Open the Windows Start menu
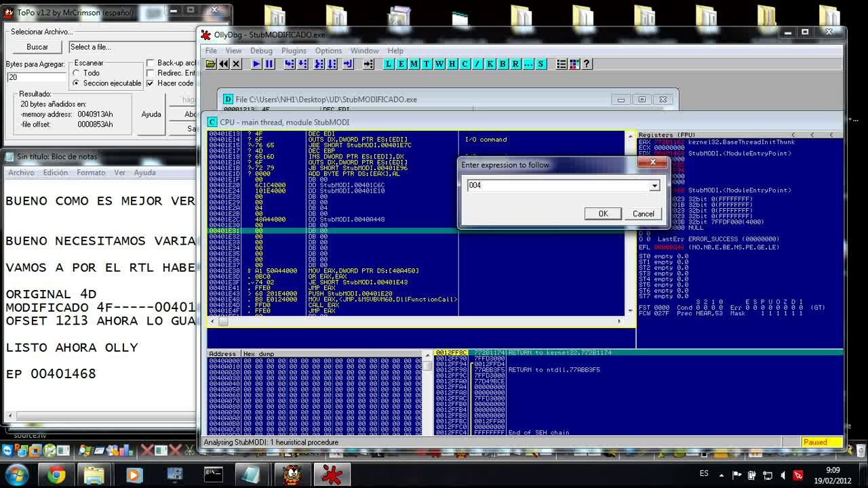Viewport: 868px width, 488px height. (16, 474)
